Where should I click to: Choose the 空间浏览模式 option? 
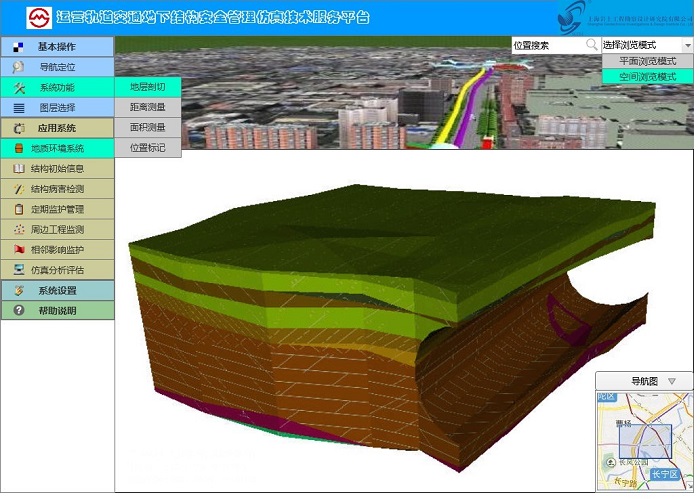click(x=647, y=76)
